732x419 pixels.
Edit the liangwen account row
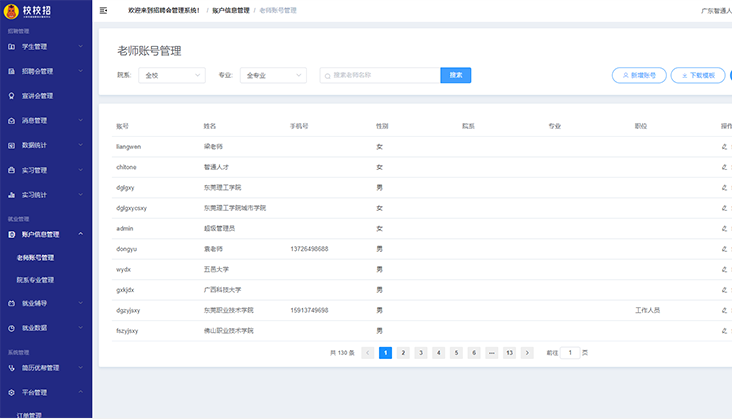click(x=724, y=147)
